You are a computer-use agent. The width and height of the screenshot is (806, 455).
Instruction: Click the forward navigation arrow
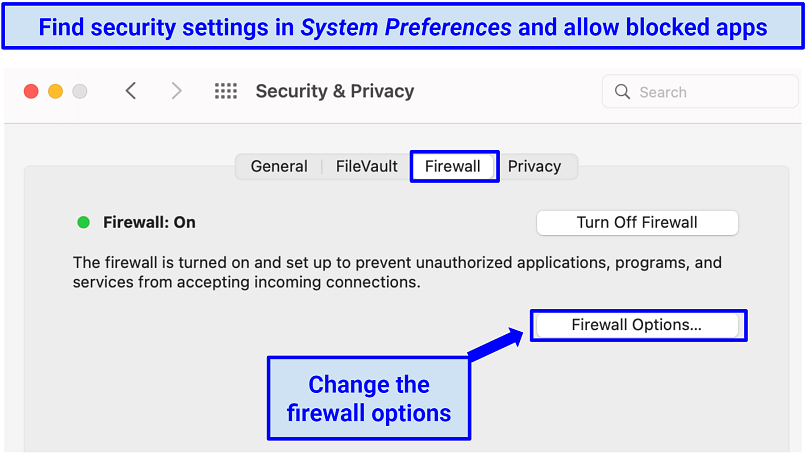(177, 91)
